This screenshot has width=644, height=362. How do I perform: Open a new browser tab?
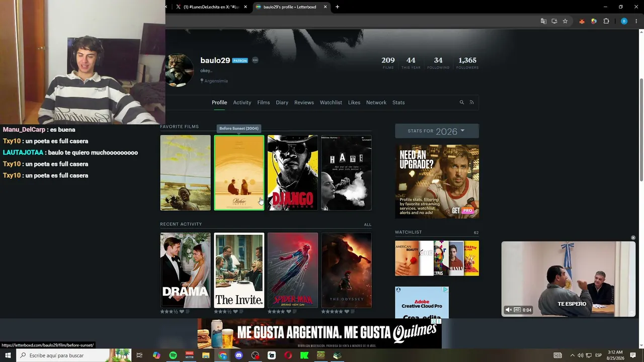(x=337, y=7)
